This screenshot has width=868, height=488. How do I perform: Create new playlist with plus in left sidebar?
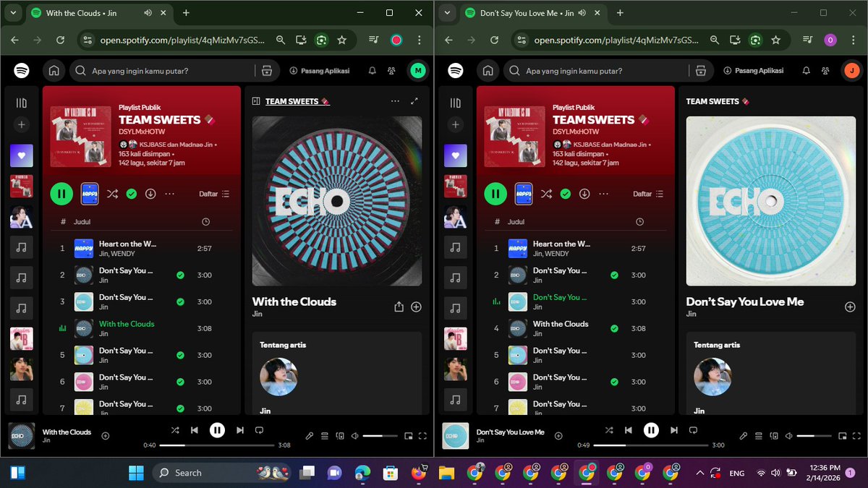21,124
